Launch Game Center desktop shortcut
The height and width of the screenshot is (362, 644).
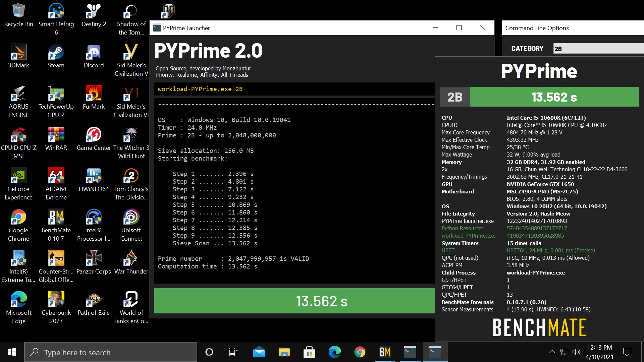[94, 139]
